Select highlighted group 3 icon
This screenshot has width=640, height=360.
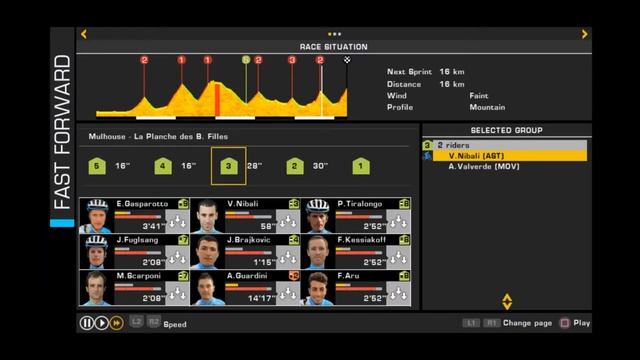[229, 166]
